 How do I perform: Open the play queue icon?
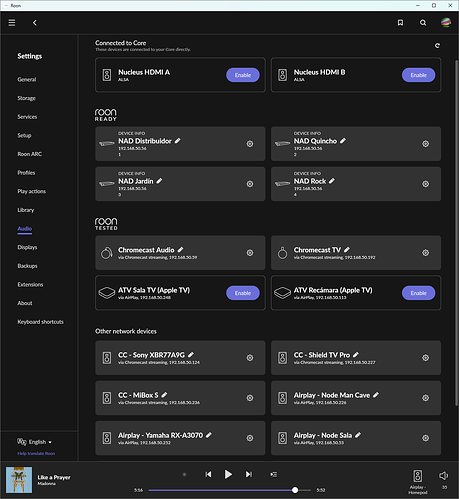[x=274, y=474]
